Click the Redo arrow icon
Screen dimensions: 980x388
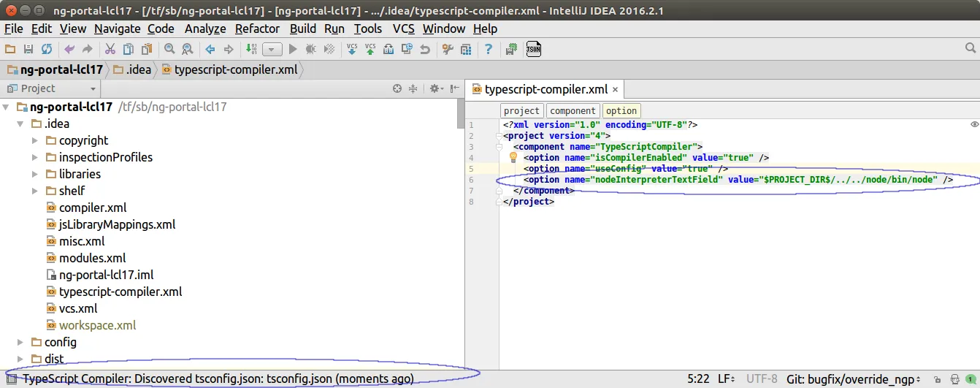coord(88,49)
